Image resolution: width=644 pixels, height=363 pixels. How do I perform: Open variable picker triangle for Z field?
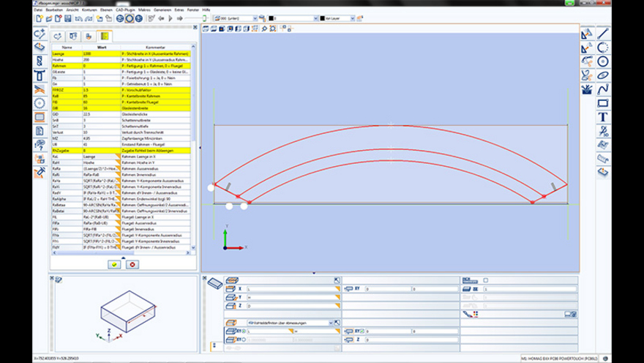(337, 306)
